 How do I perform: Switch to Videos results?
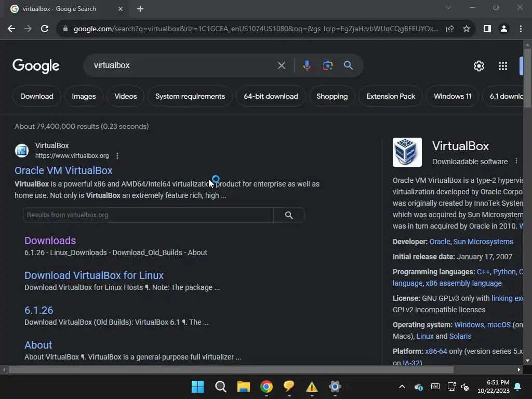(x=126, y=96)
